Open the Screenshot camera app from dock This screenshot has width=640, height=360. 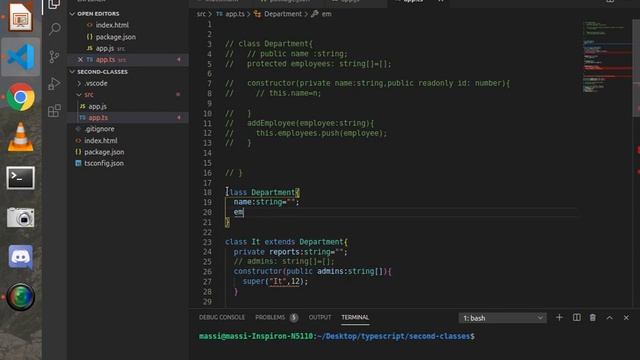pos(20,217)
